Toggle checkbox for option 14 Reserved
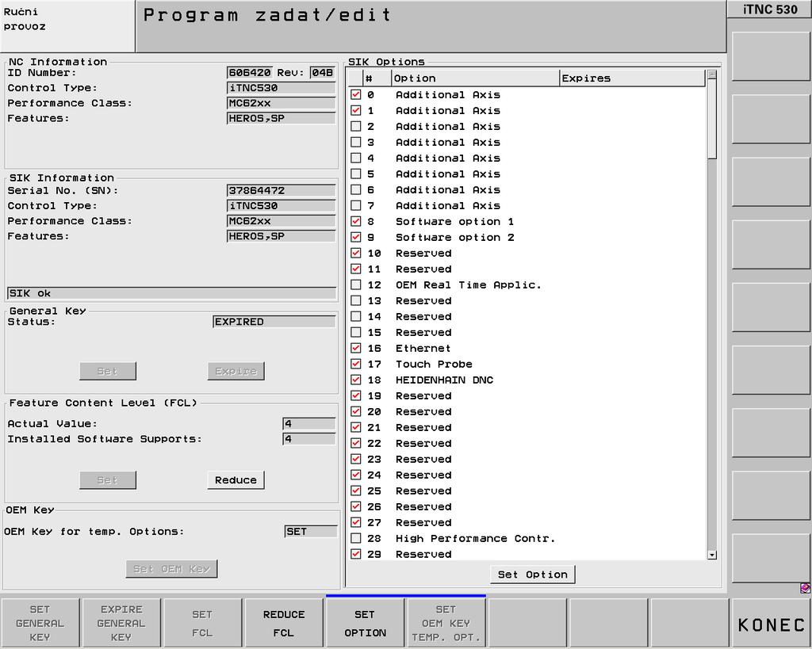The width and height of the screenshot is (812, 649). click(x=356, y=316)
